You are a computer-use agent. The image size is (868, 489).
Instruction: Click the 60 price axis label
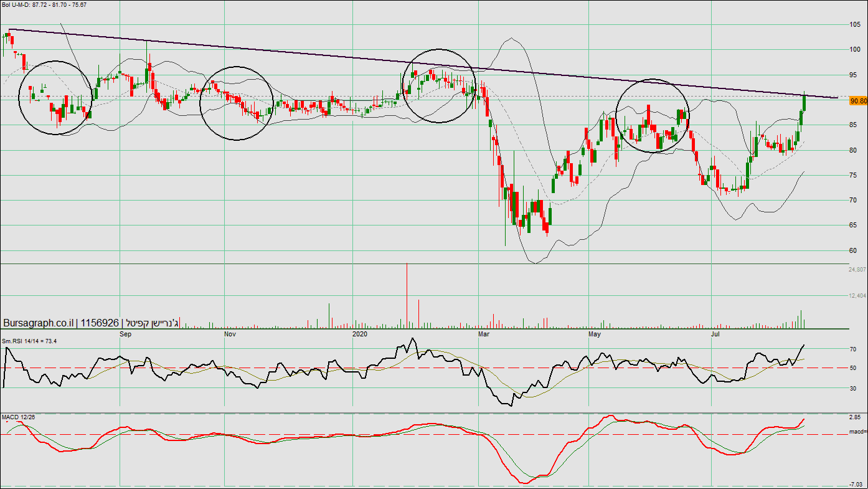[854, 250]
